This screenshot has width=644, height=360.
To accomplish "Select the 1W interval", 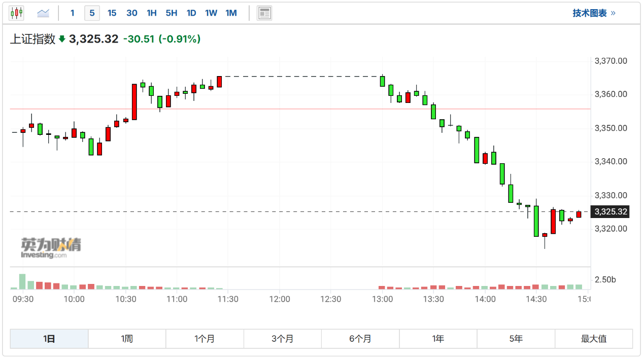I will [x=211, y=13].
